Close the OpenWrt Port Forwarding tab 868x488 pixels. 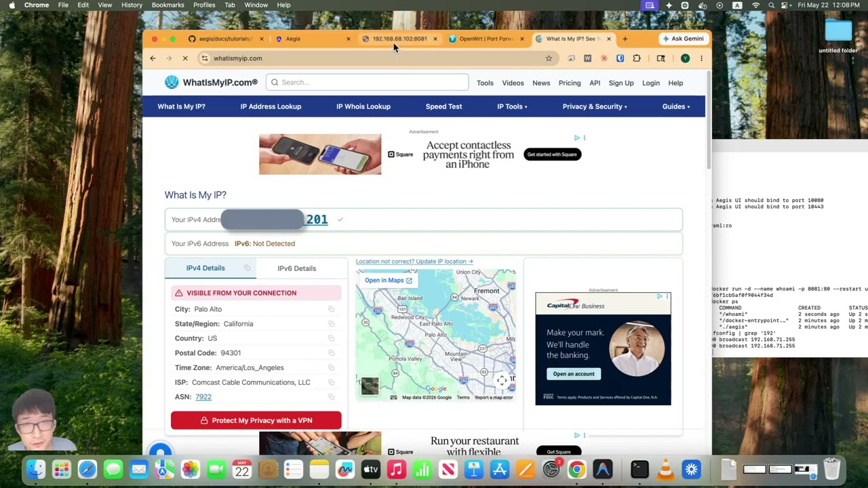pyautogui.click(x=521, y=39)
